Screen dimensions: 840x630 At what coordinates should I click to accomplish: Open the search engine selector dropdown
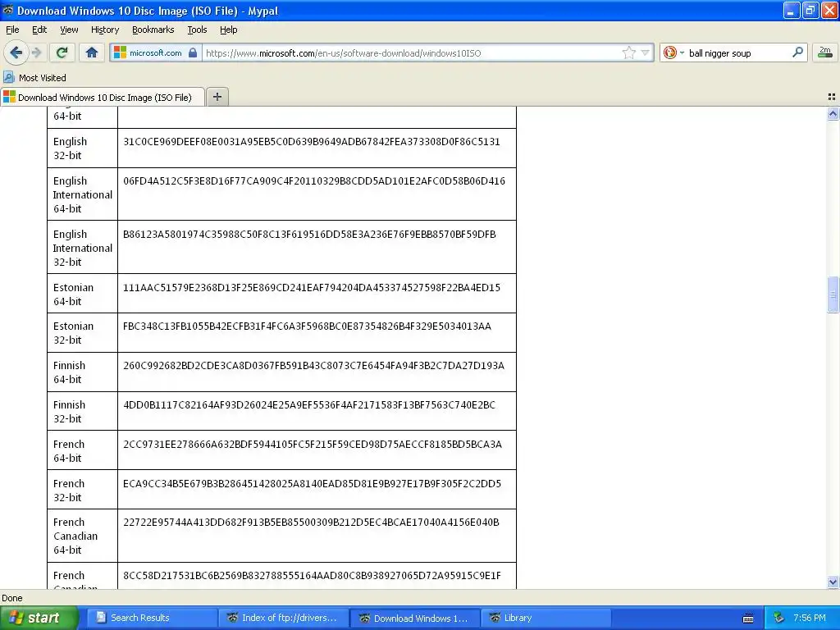tap(673, 52)
